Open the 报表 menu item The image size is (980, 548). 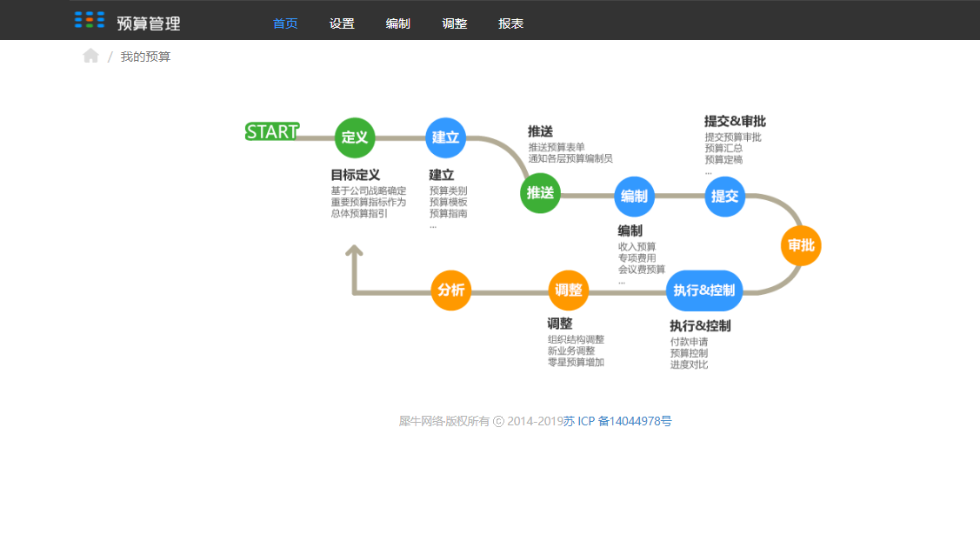510,23
